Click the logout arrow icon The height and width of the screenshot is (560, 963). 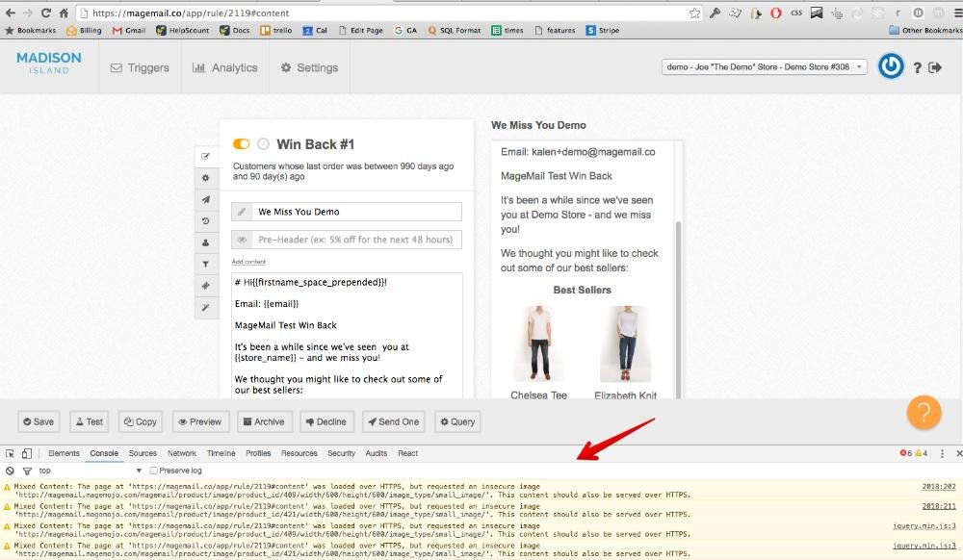[x=934, y=68]
